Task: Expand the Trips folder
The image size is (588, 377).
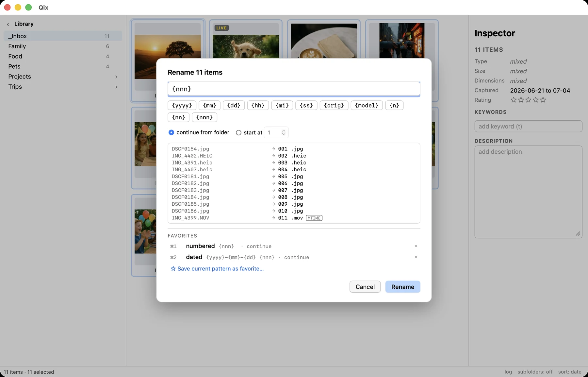Action: [x=116, y=87]
